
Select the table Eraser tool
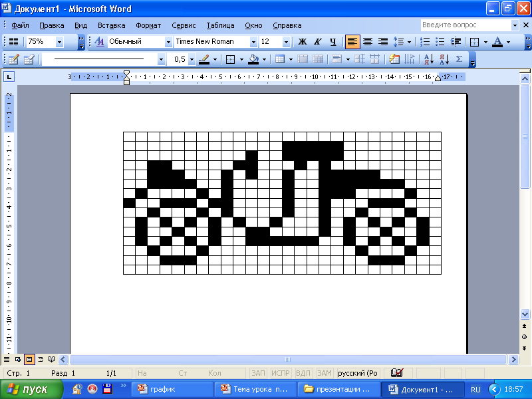[x=29, y=59]
